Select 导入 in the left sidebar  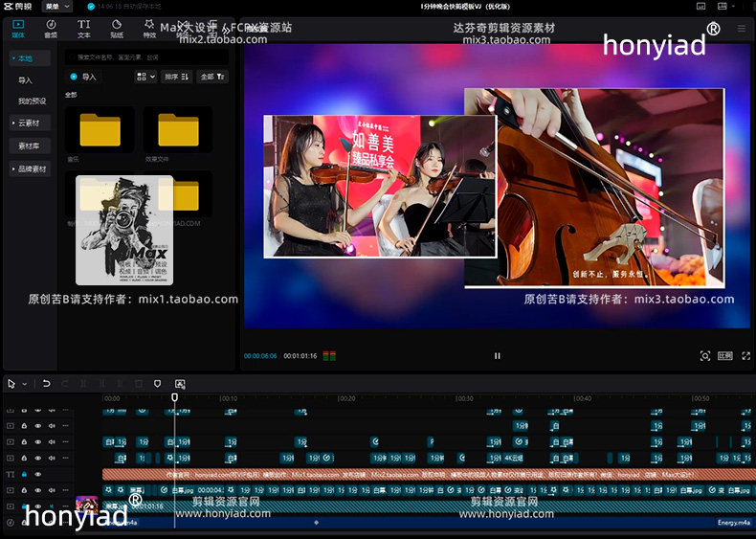click(x=25, y=80)
